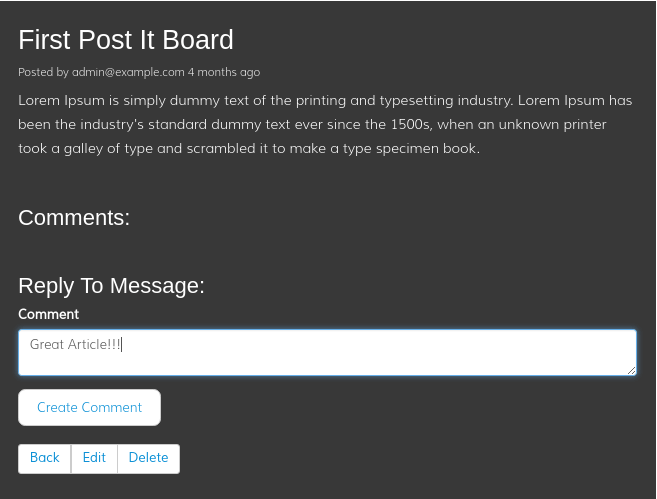
Task: Click the 4 months ago timestamp
Action: [224, 72]
